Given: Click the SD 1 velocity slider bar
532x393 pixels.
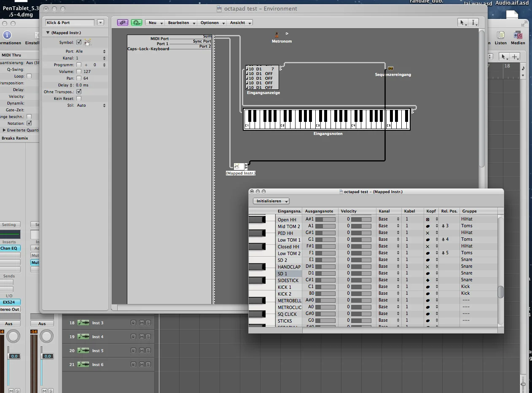Looking at the screenshot, I should pyautogui.click(x=361, y=274).
